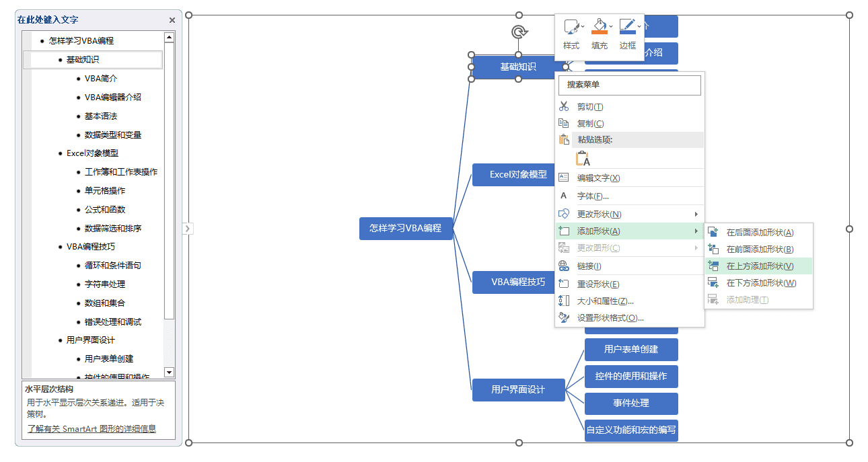Select 在上方添加形状(V) submenu entry

click(x=759, y=266)
